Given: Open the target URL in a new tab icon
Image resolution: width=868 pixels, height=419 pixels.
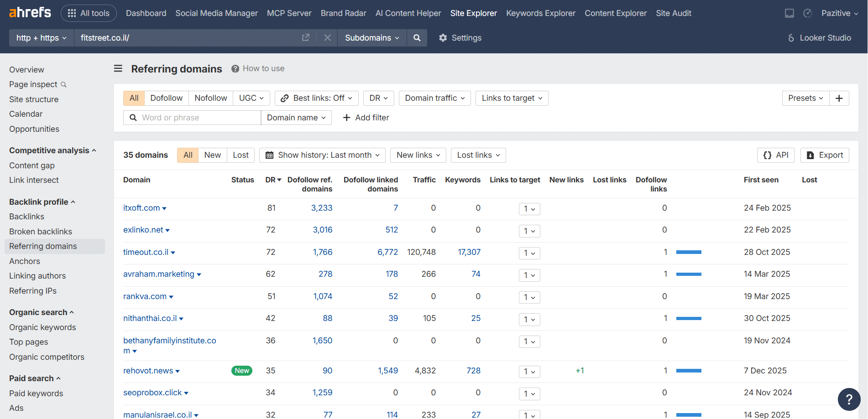Looking at the screenshot, I should click(x=306, y=38).
